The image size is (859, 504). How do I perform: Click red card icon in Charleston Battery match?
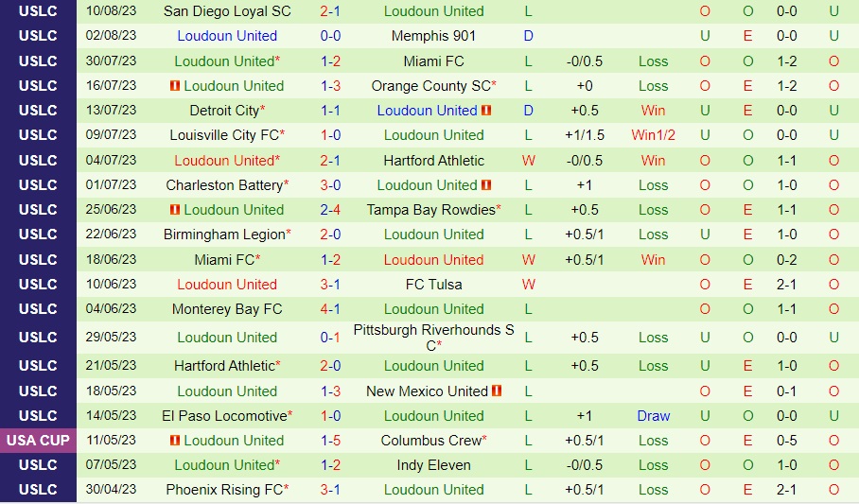pyautogui.click(x=486, y=185)
